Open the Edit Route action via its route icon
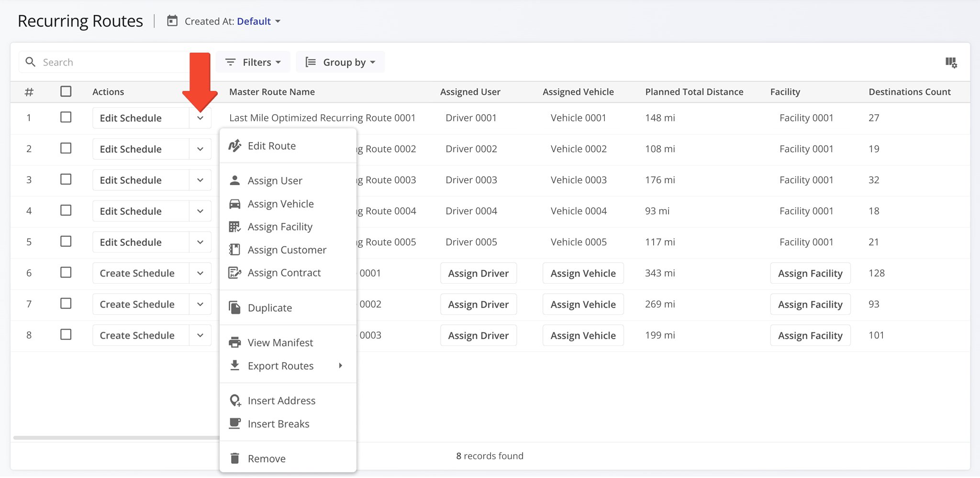 [x=235, y=146]
